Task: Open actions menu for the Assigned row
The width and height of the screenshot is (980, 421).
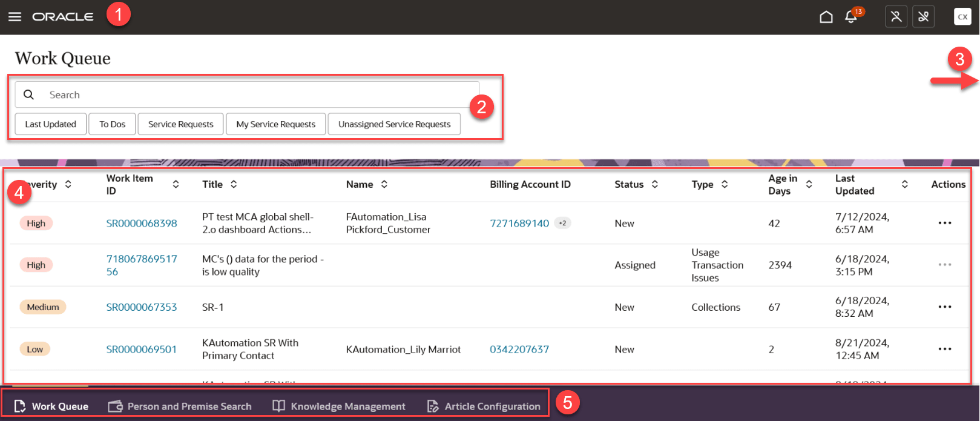Action: coord(944,265)
